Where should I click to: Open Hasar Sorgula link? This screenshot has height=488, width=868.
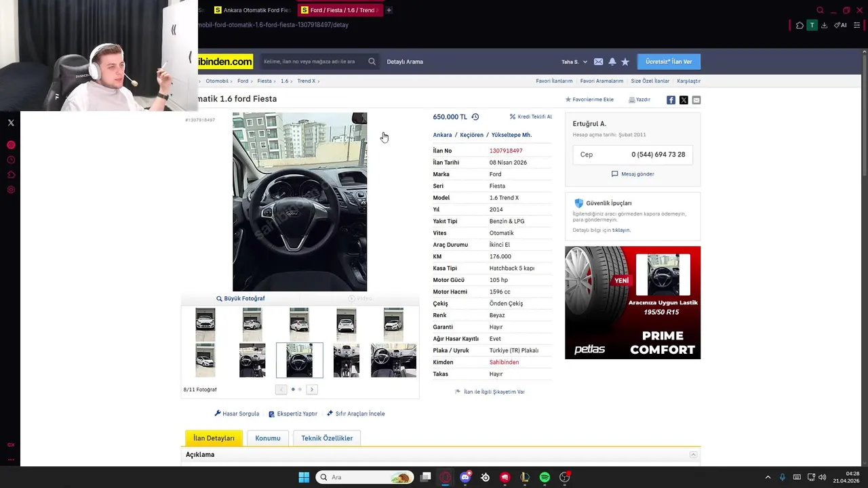pyautogui.click(x=237, y=413)
